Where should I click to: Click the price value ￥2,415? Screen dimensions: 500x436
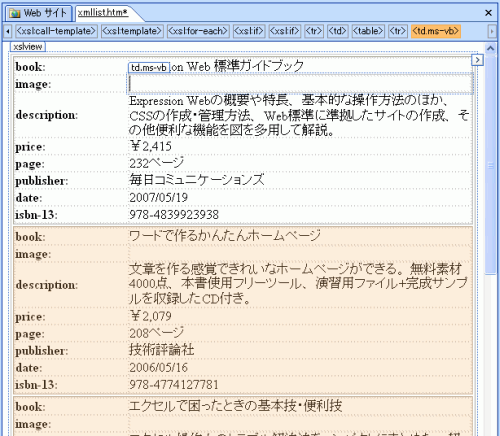pyautogui.click(x=150, y=146)
